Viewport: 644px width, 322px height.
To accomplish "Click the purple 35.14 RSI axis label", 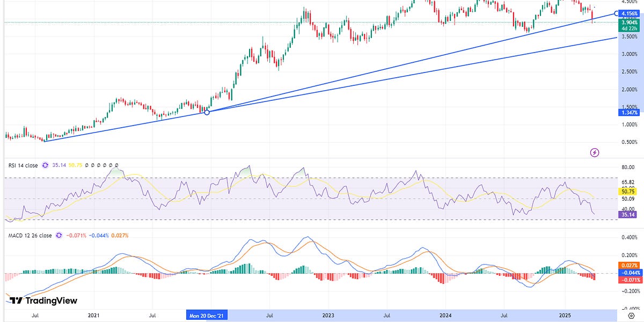I will (627, 215).
